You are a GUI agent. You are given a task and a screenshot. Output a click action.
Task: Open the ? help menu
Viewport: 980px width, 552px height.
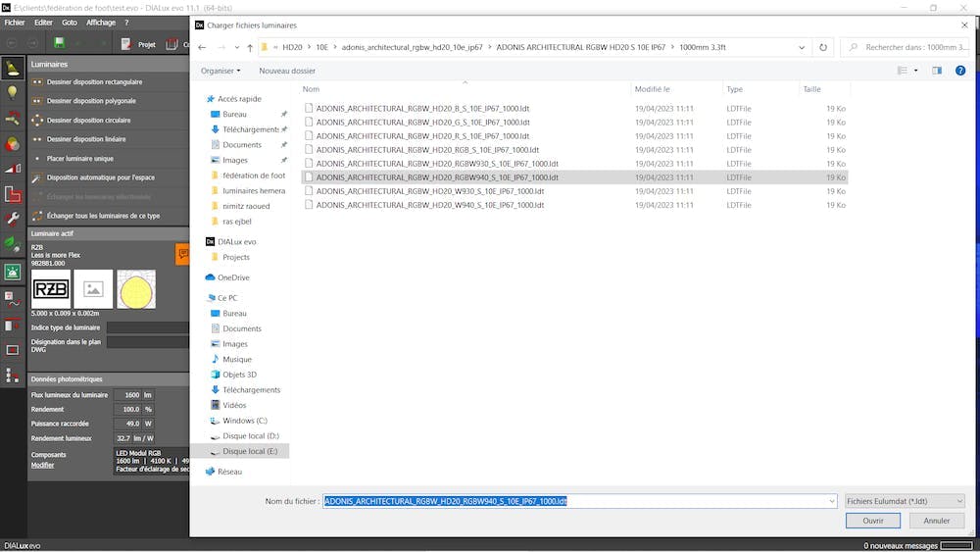[x=126, y=23]
